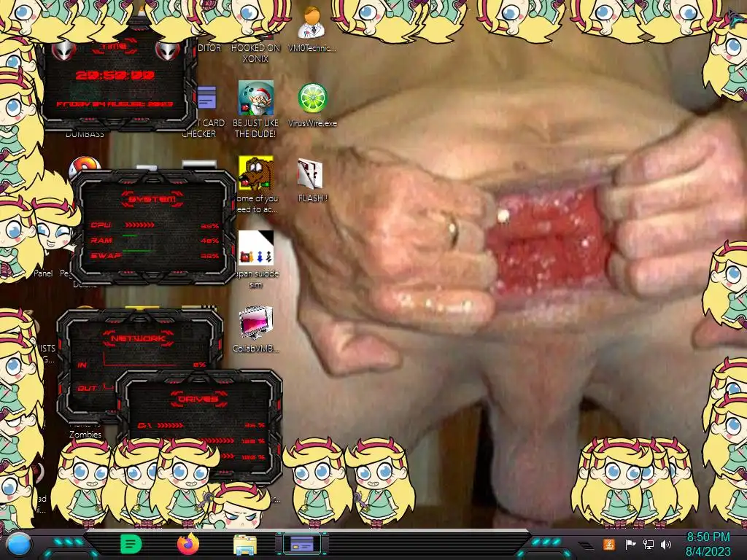The width and height of the screenshot is (747, 560).
Task: Open the green document app on taskbar
Action: coord(131,544)
